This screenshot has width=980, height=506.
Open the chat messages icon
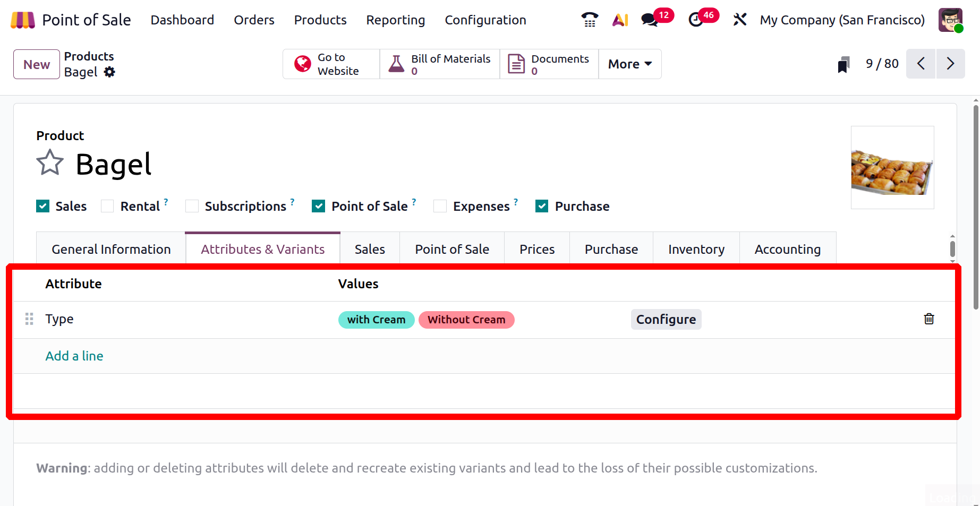(x=649, y=20)
